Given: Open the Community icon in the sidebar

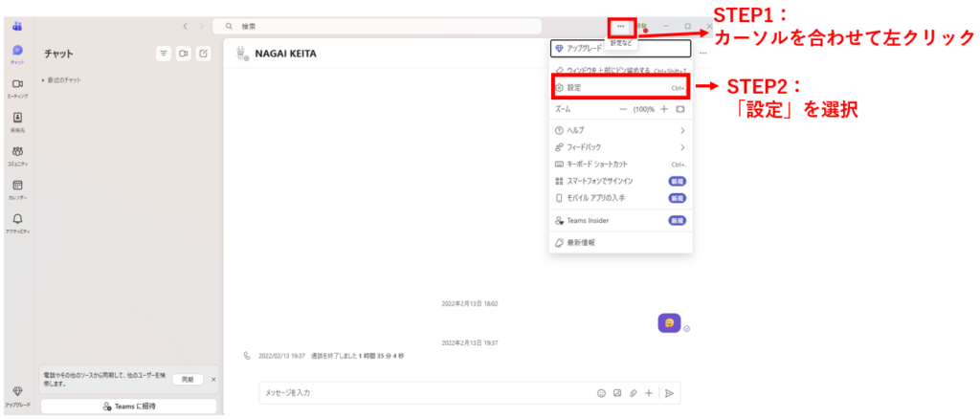Looking at the screenshot, I should tap(18, 154).
